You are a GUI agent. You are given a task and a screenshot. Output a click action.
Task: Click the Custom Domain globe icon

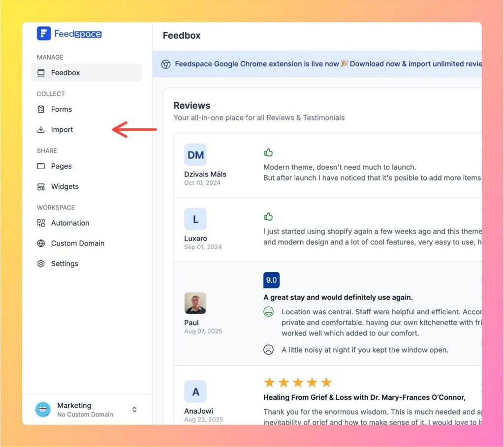[x=41, y=243]
